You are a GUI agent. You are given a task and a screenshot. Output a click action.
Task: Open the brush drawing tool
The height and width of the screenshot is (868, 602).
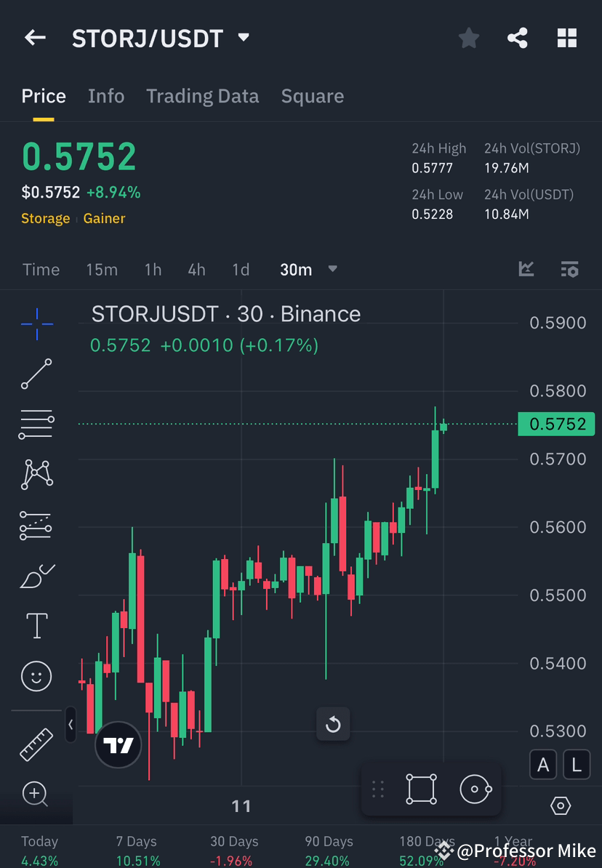coord(36,574)
